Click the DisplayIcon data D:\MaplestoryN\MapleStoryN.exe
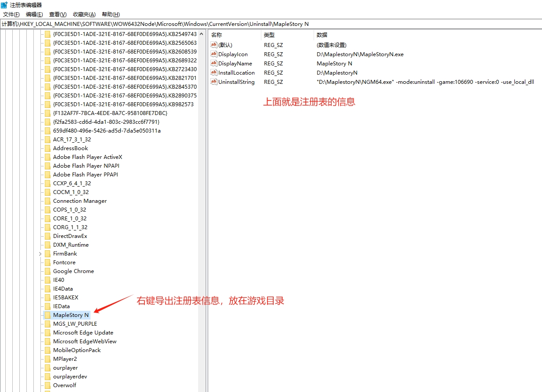Viewport: 542px width, 392px height. coord(360,54)
